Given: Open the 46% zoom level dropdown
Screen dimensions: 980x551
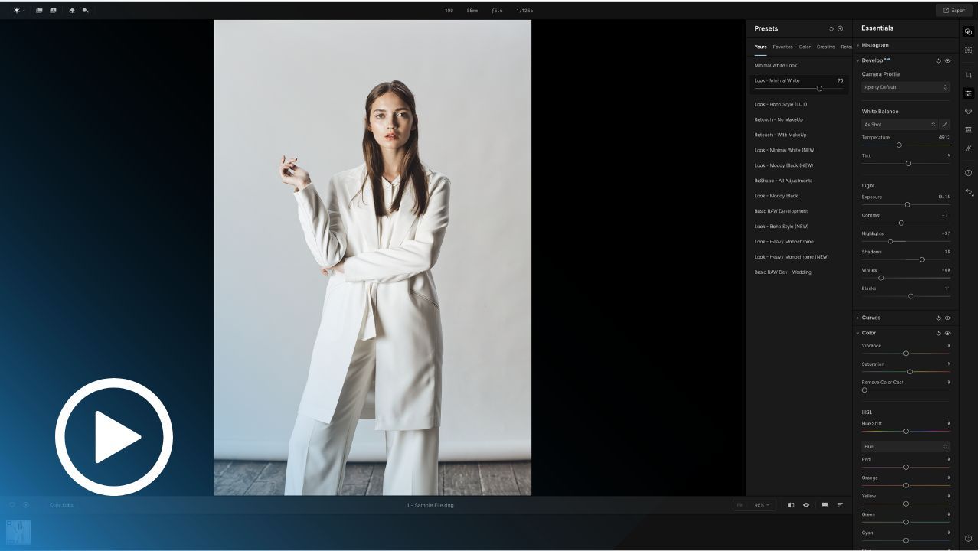Looking at the screenshot, I should (x=762, y=505).
